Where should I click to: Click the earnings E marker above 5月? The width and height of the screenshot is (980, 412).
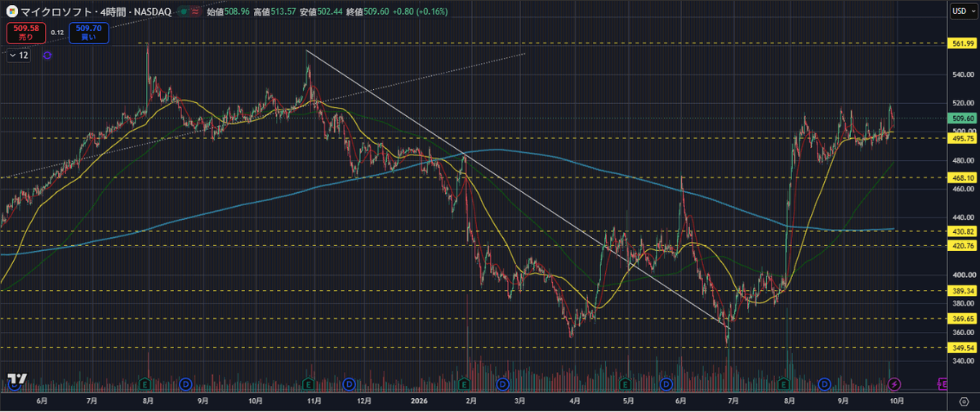pos(625,383)
